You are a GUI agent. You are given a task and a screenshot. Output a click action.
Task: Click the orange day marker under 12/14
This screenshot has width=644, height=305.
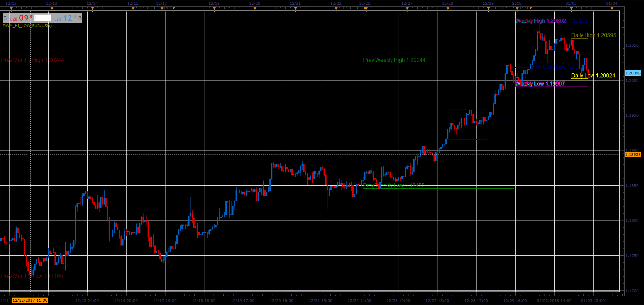[92, 9]
